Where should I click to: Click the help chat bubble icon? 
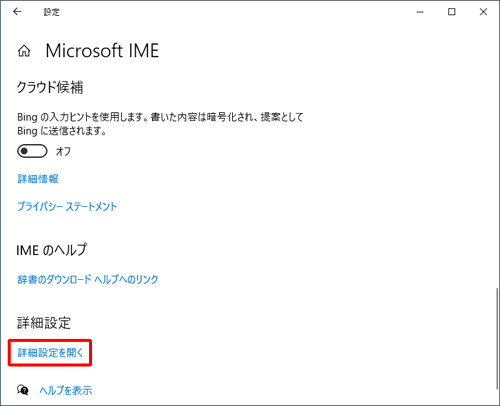(23, 390)
